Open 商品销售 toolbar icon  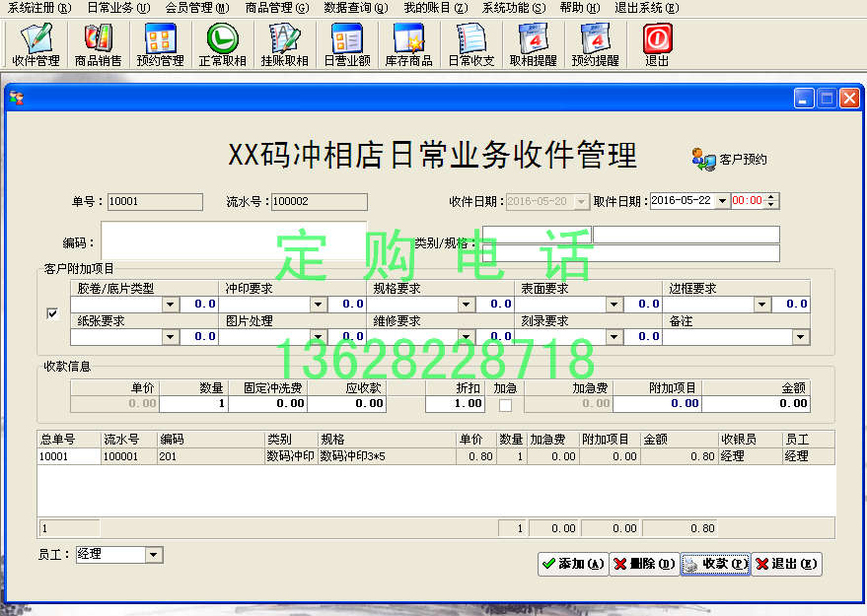tap(98, 44)
